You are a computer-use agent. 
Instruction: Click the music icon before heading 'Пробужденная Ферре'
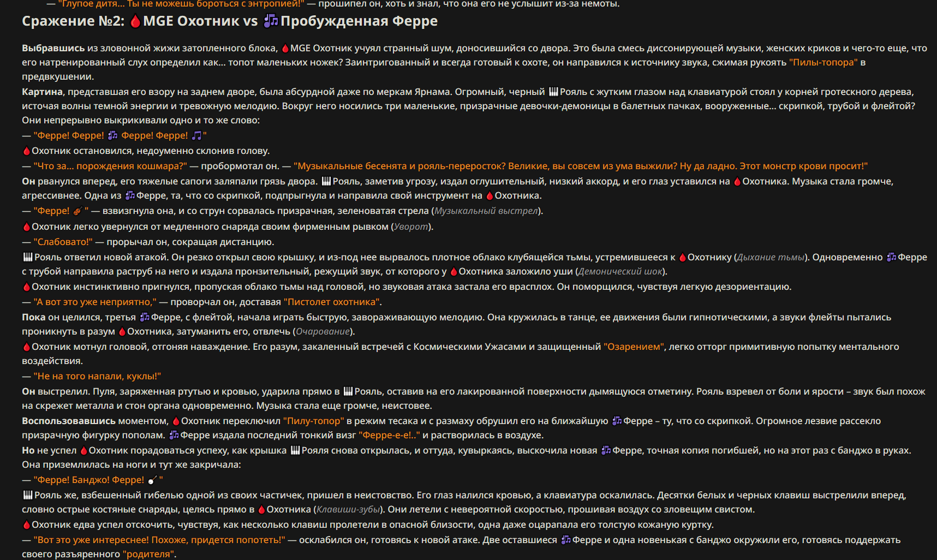click(x=271, y=21)
